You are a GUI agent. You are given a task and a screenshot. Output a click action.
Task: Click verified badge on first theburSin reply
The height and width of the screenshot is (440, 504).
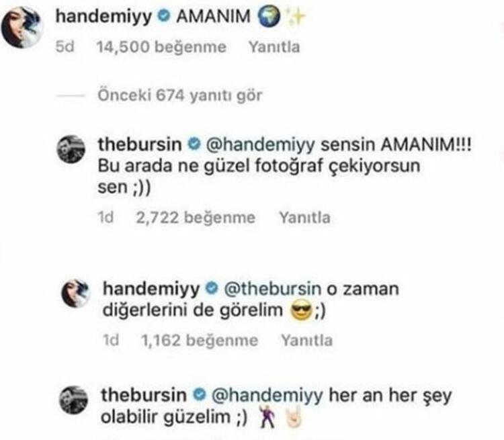[x=194, y=144]
